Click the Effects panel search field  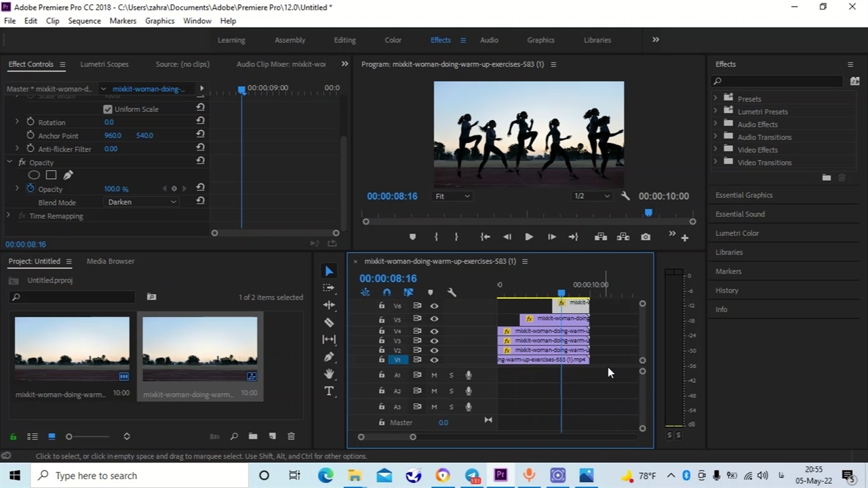tap(780, 81)
